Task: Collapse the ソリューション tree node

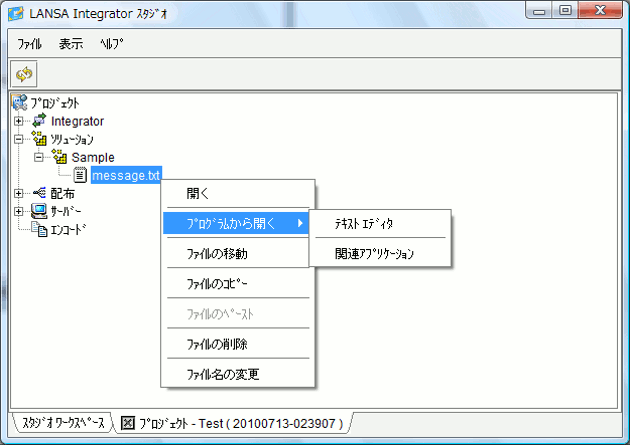Action: (x=18, y=139)
